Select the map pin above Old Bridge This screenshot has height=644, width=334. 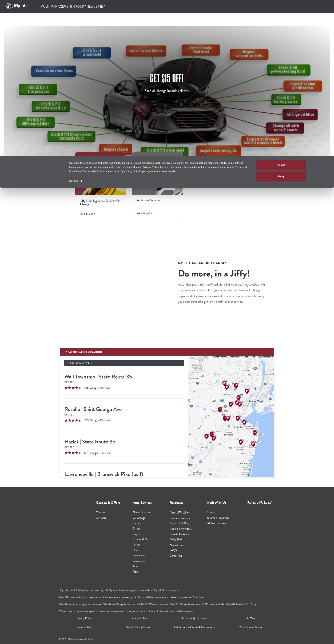click(238, 418)
